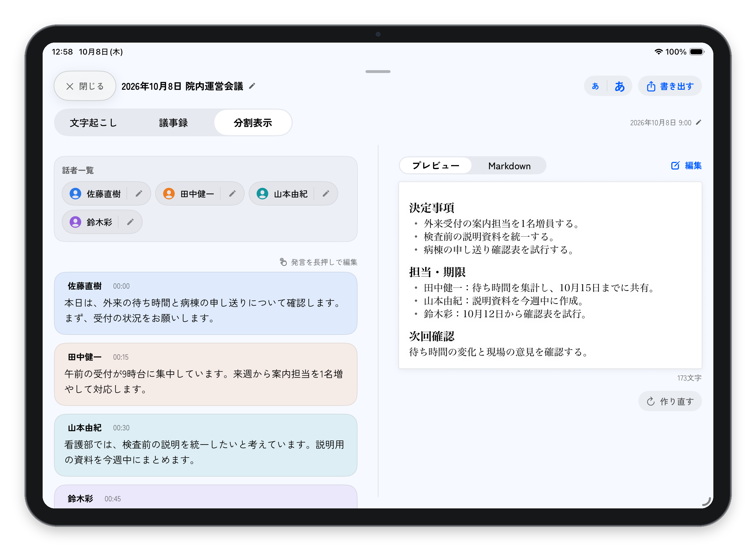Click the battery status icon
Image resolution: width=756 pixels, height=551 pixels.
697,52
